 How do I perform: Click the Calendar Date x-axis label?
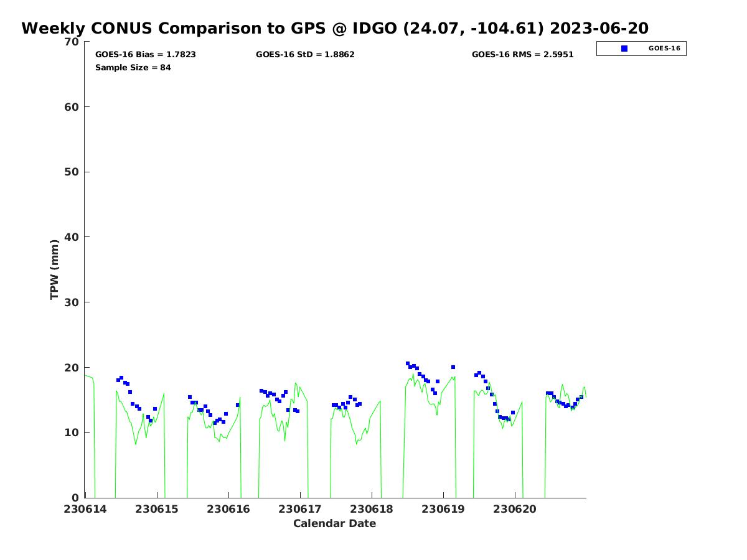coord(334,523)
